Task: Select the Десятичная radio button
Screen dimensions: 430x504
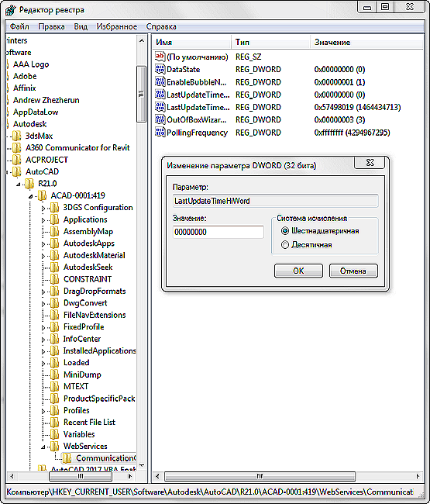Action: (x=285, y=245)
